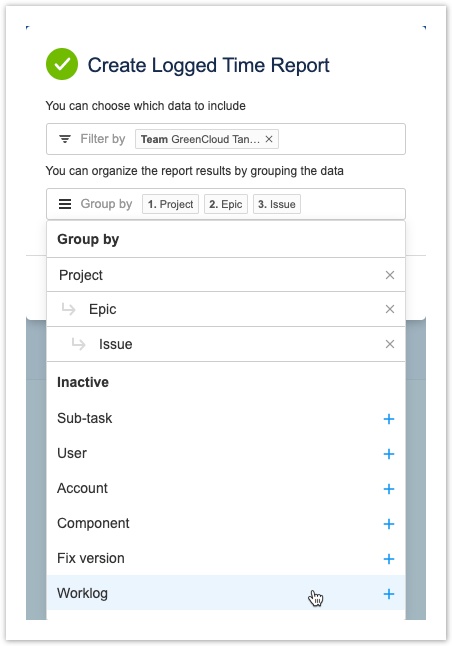The image size is (452, 646).
Task: Choose Worklog in the Inactive list
Action: [226, 593]
